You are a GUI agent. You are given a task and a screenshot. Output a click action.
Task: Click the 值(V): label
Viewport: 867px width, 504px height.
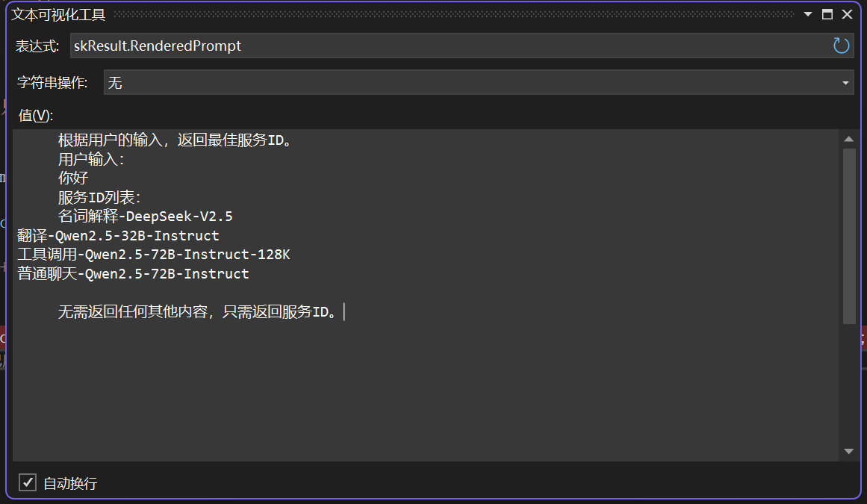[x=36, y=115]
